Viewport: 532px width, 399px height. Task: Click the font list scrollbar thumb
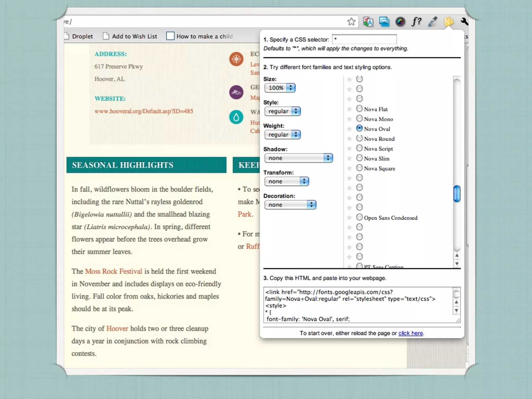coord(457,194)
